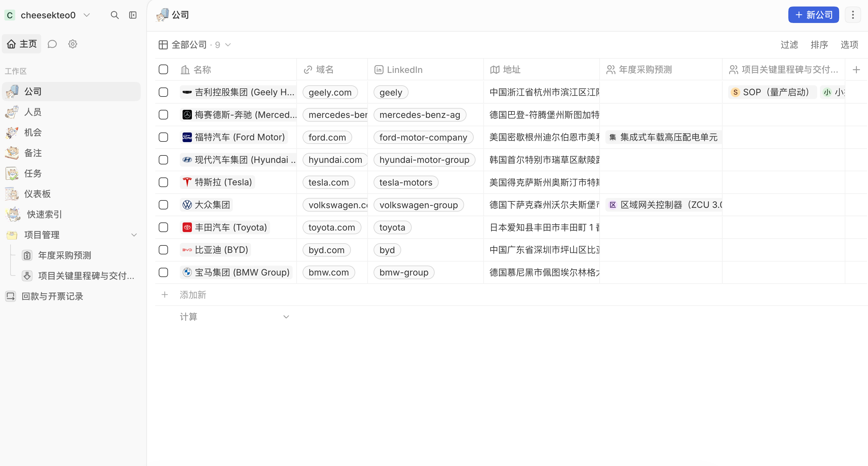868x466 pixels.
Task: Open the ford-motor-company LinkedIn link
Action: [423, 137]
